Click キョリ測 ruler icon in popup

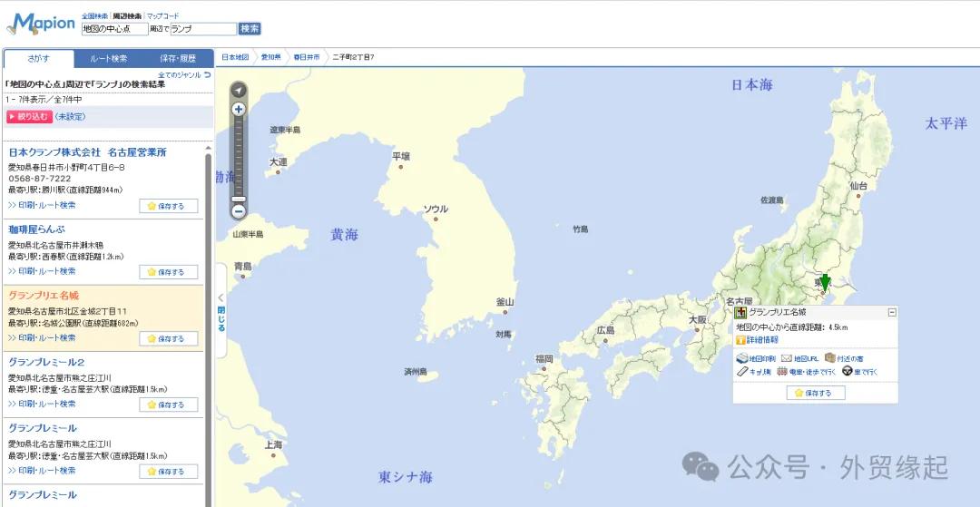pos(742,372)
